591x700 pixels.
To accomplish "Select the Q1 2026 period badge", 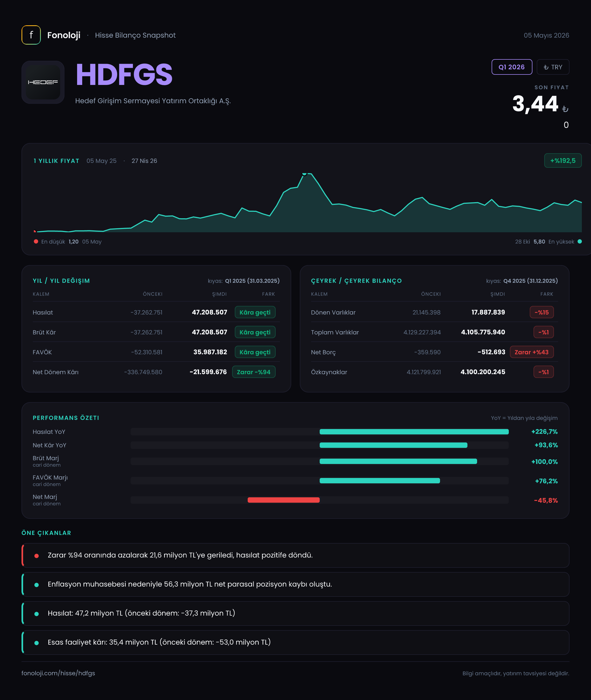I will point(511,67).
